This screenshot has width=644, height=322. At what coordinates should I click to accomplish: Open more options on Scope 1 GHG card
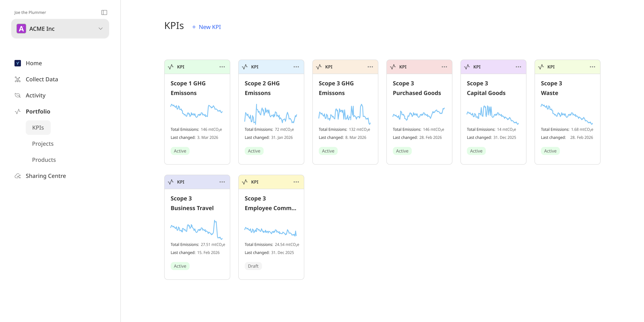click(x=222, y=67)
